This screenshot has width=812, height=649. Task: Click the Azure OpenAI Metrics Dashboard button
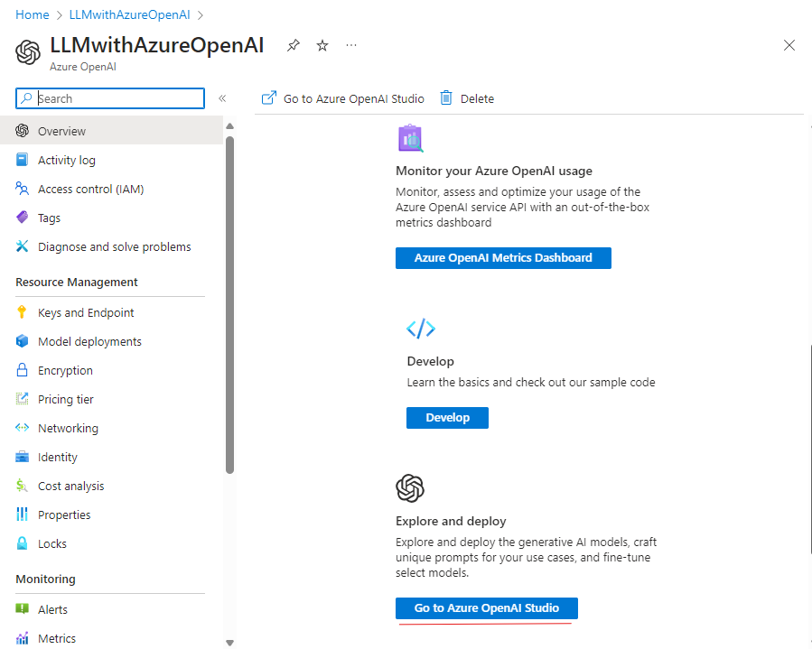pos(503,258)
